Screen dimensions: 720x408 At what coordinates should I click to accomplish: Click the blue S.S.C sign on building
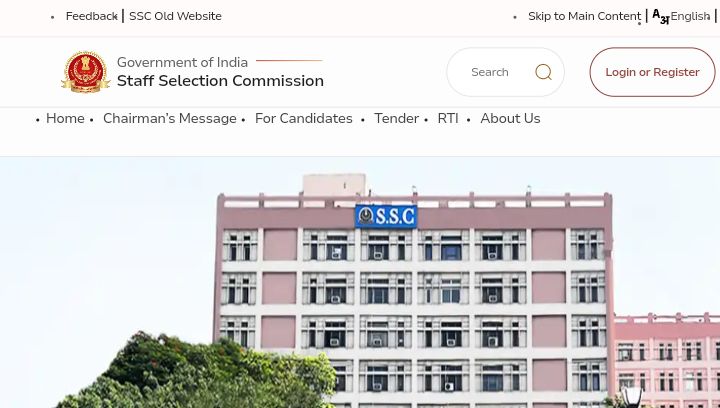[386, 216]
